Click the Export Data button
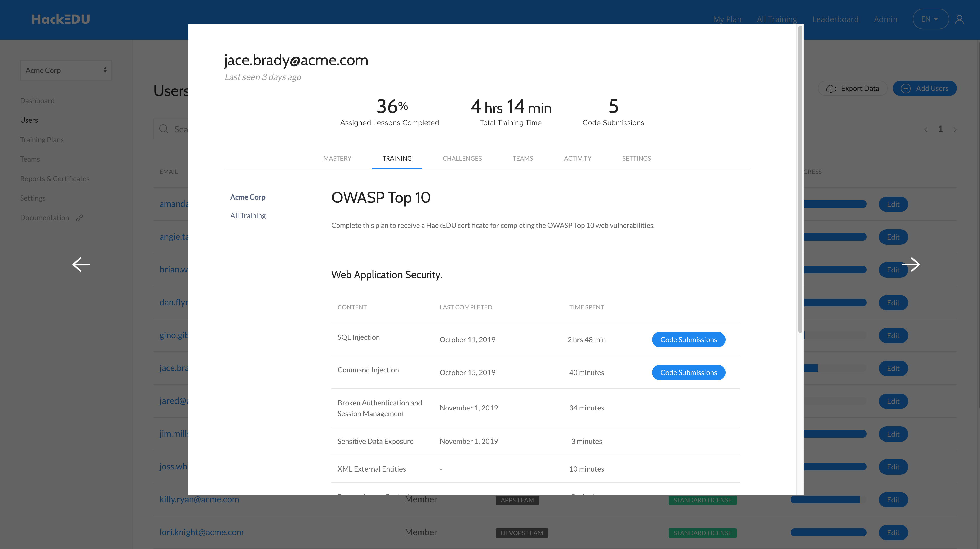This screenshot has width=980, height=549. click(852, 88)
